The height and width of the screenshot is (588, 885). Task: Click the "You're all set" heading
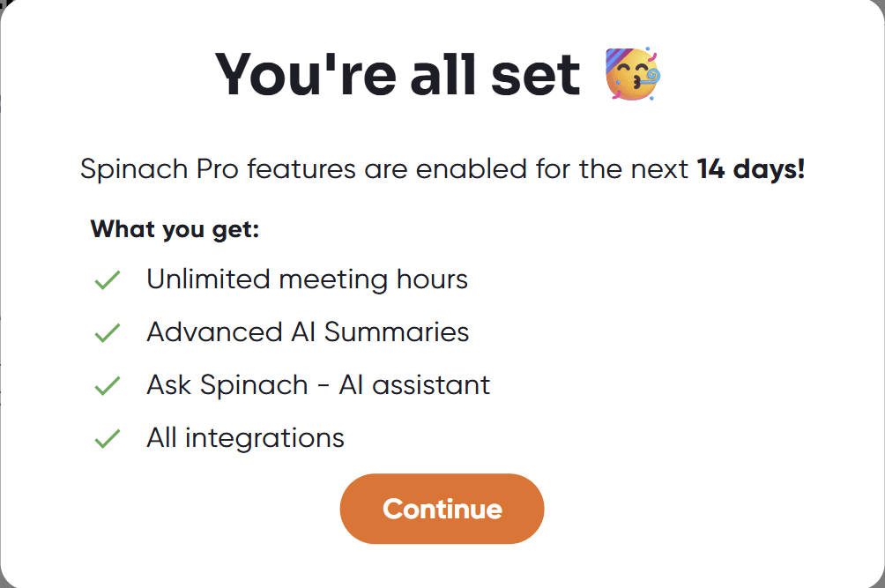point(398,74)
